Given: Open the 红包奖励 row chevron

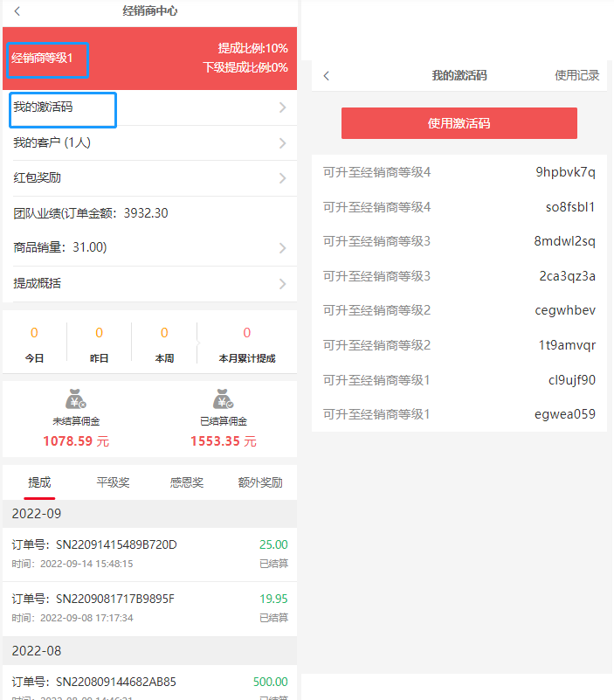Looking at the screenshot, I should point(282,178).
